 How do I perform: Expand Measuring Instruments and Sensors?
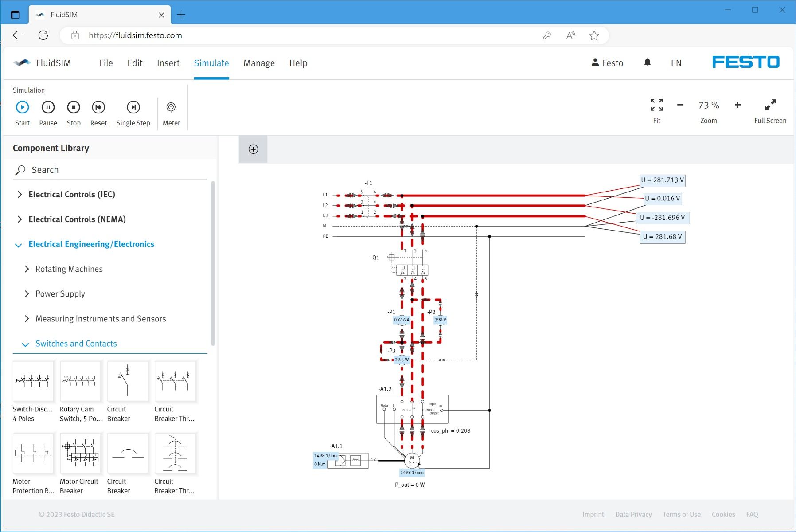click(x=95, y=319)
